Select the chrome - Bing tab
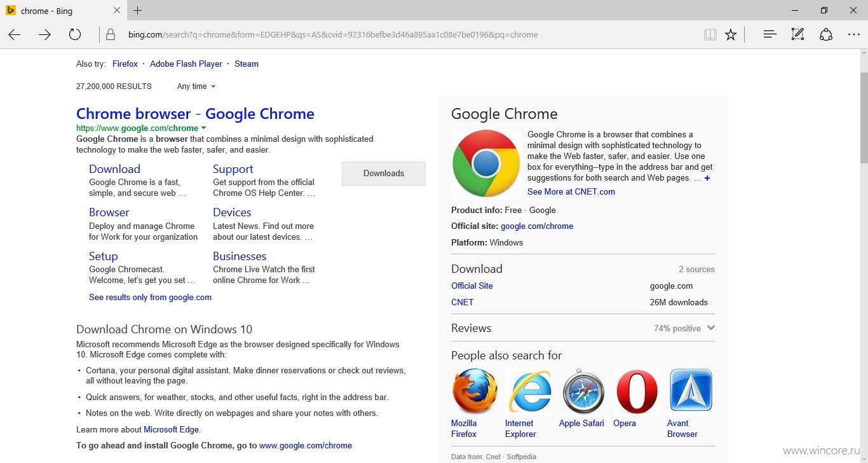The width and height of the screenshot is (868, 463). (62, 11)
